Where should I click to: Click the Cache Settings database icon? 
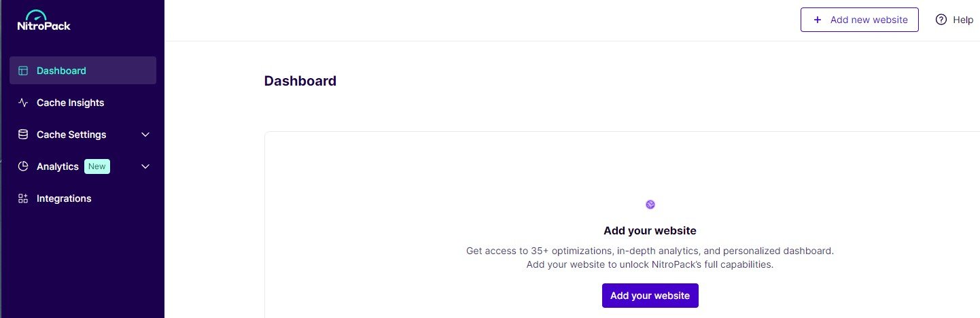click(x=23, y=135)
